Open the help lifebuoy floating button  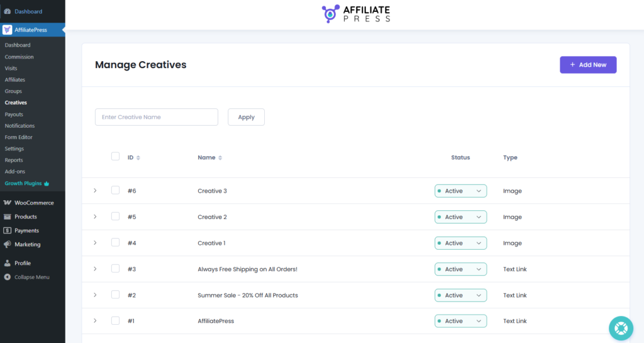click(x=621, y=329)
